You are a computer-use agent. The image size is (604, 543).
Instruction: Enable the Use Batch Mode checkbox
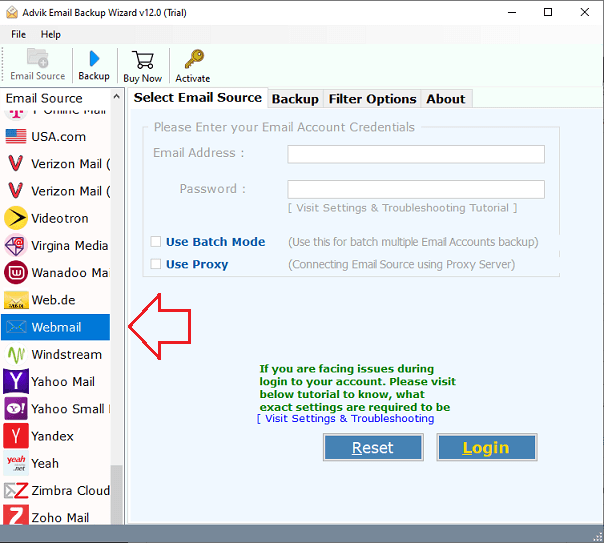coord(156,242)
